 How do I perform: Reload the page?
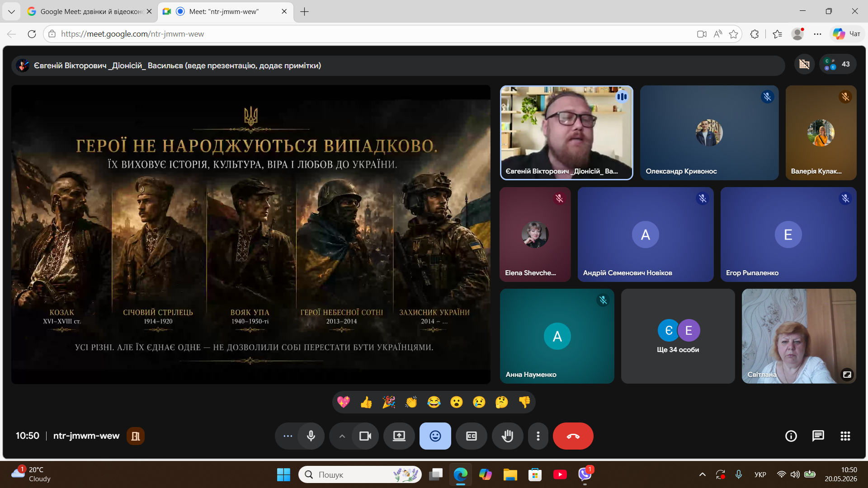(x=32, y=34)
